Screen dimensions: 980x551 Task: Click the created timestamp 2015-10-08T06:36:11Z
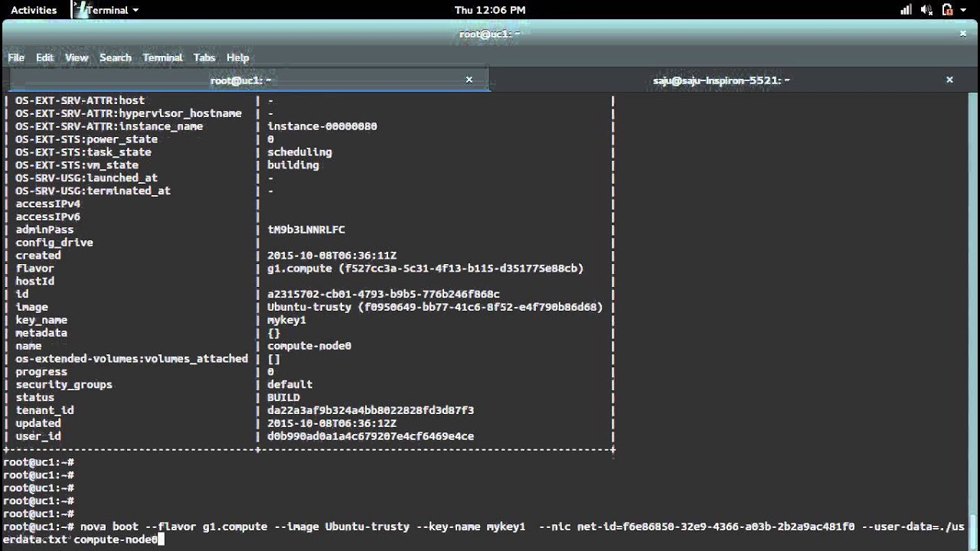pos(332,256)
